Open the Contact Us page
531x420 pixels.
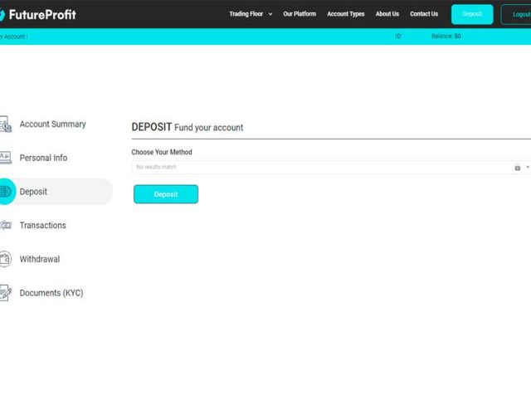pos(424,14)
